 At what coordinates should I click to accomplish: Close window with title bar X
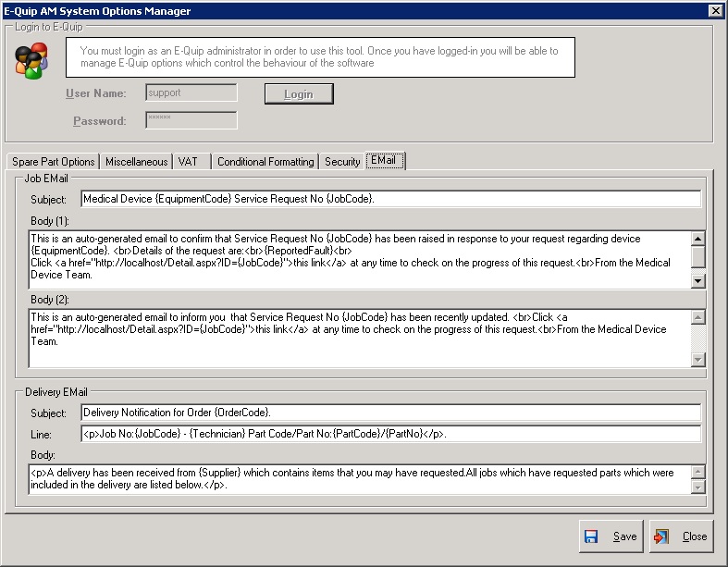tap(715, 10)
